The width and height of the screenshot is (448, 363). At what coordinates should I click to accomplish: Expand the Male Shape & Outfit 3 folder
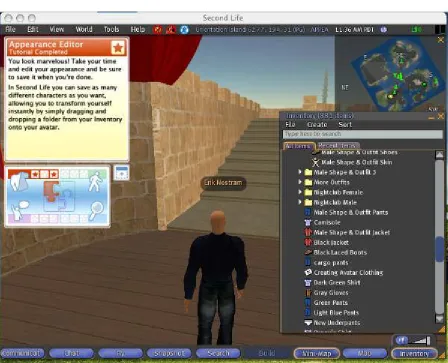(x=300, y=172)
